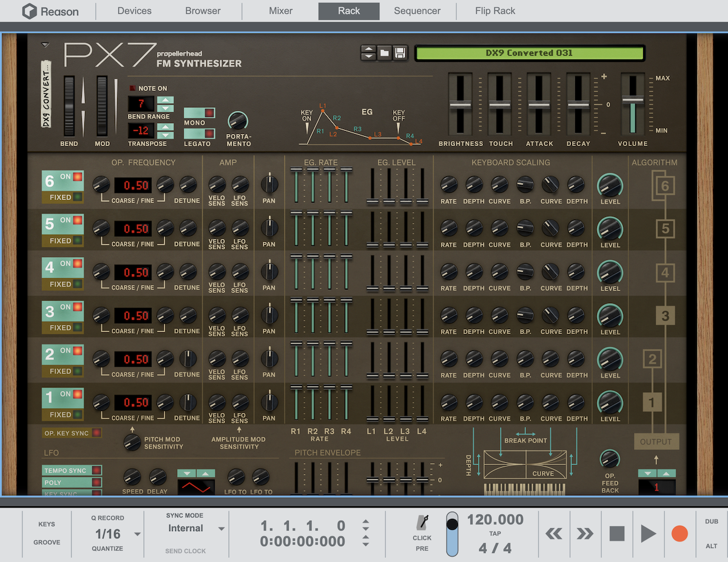Click operator 3 Pan knob
This screenshot has height=562, width=728.
pyautogui.click(x=269, y=315)
